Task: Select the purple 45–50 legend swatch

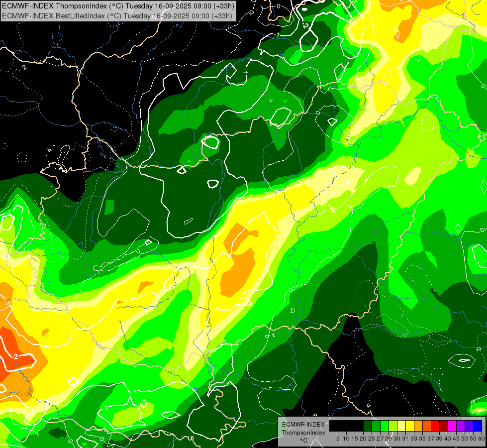Action: 461,426
